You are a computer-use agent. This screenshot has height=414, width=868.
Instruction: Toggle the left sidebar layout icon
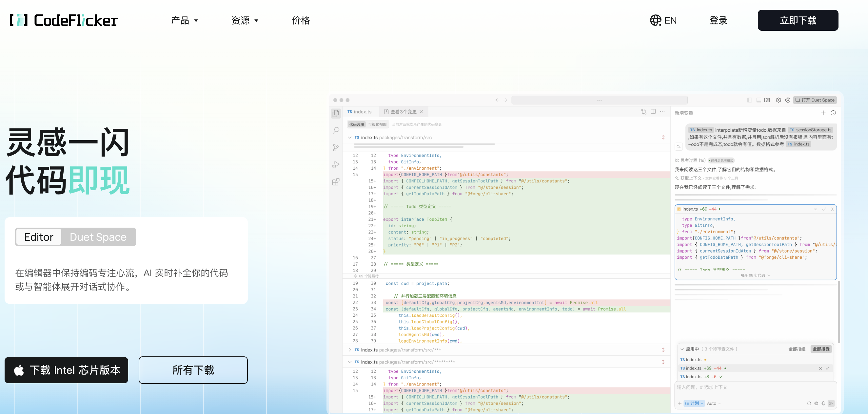[749, 100]
